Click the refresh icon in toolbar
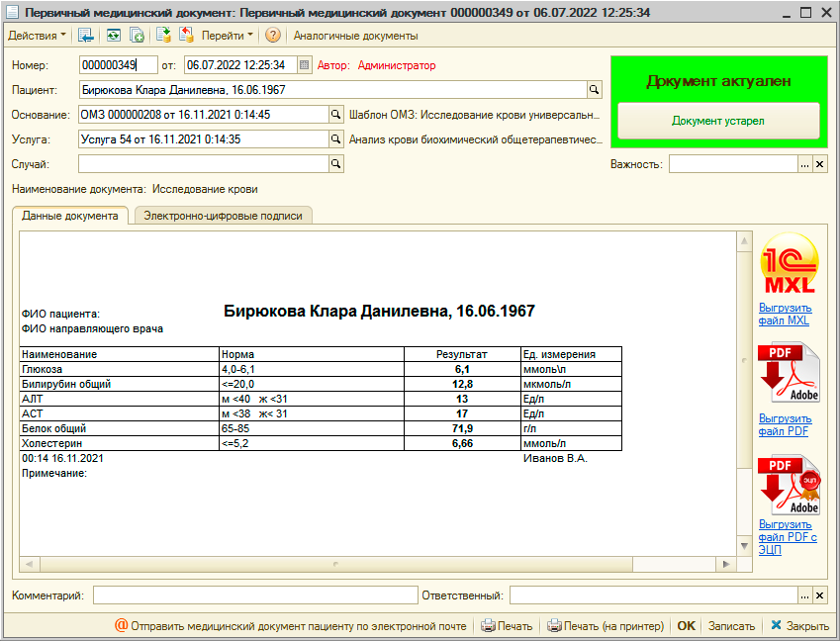Screen dimensions: 840x641 [x=114, y=36]
